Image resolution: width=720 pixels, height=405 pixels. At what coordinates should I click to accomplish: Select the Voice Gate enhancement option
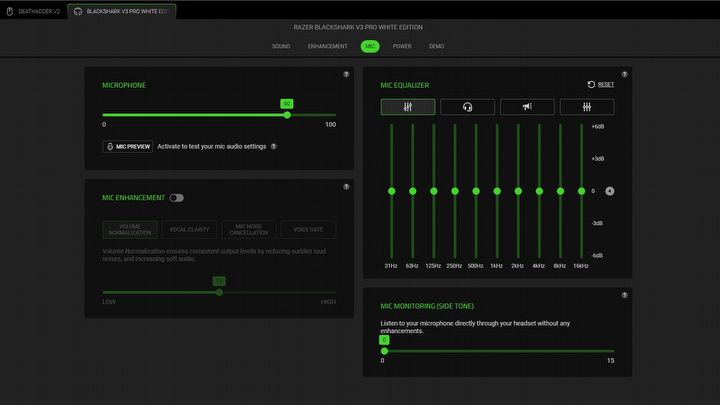pos(308,230)
